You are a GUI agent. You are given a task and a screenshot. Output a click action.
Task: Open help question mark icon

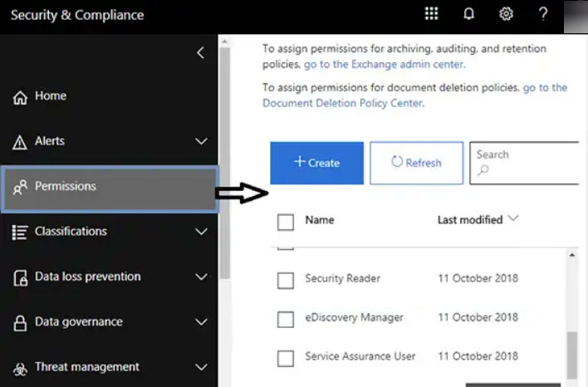point(543,14)
